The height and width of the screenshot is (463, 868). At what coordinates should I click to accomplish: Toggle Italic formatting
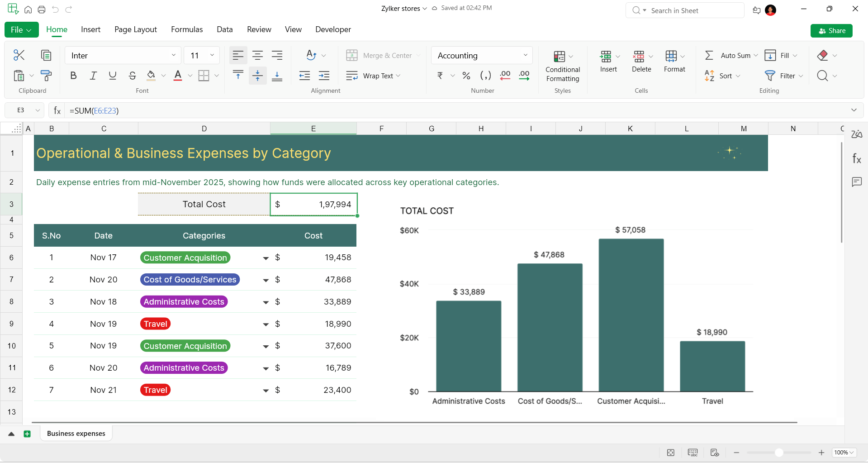(x=93, y=76)
